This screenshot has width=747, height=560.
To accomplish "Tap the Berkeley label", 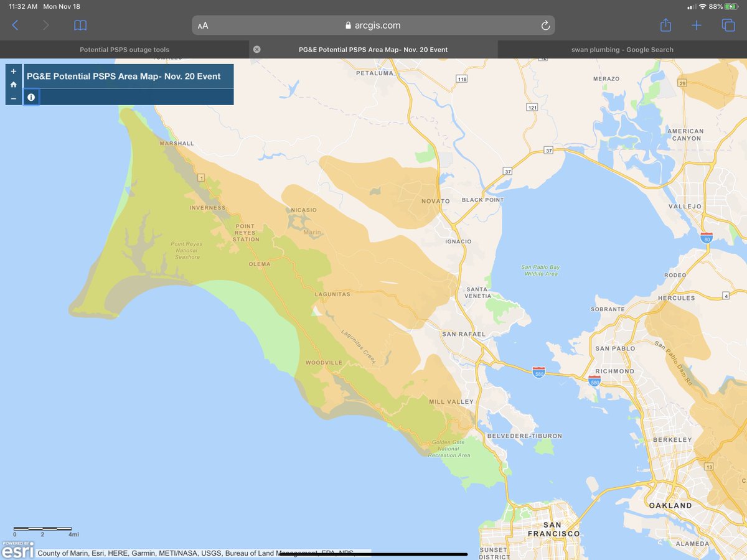I will tap(672, 439).
